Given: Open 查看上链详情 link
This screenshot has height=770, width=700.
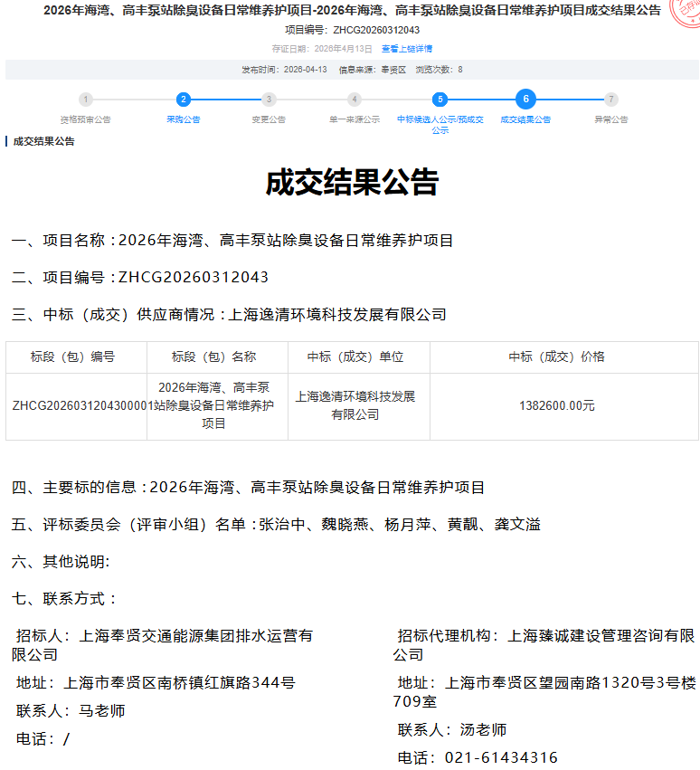Looking at the screenshot, I should pos(406,49).
